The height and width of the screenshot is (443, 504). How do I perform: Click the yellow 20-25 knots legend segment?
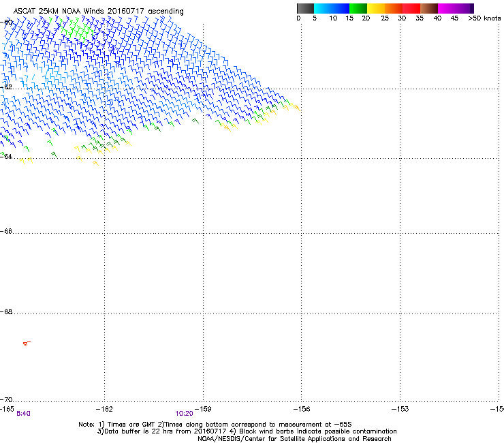pos(376,8)
